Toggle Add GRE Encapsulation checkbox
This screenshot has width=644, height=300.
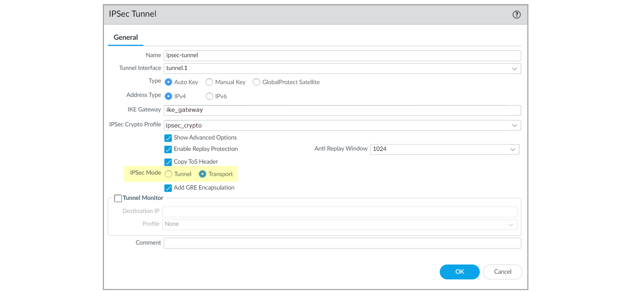pos(168,188)
